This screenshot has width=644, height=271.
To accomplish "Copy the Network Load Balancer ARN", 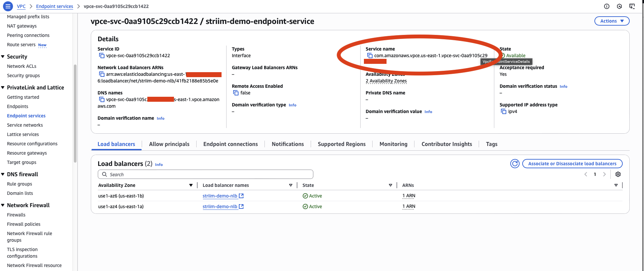I will [x=102, y=74].
